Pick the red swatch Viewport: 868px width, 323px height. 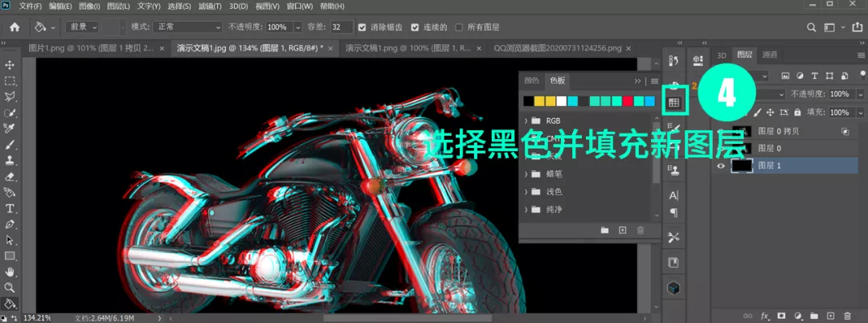[x=628, y=101]
